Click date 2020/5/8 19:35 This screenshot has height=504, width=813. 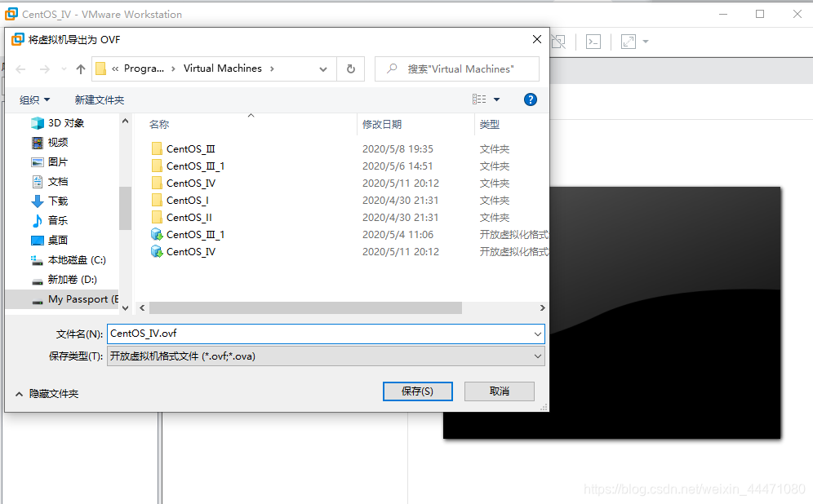(398, 149)
